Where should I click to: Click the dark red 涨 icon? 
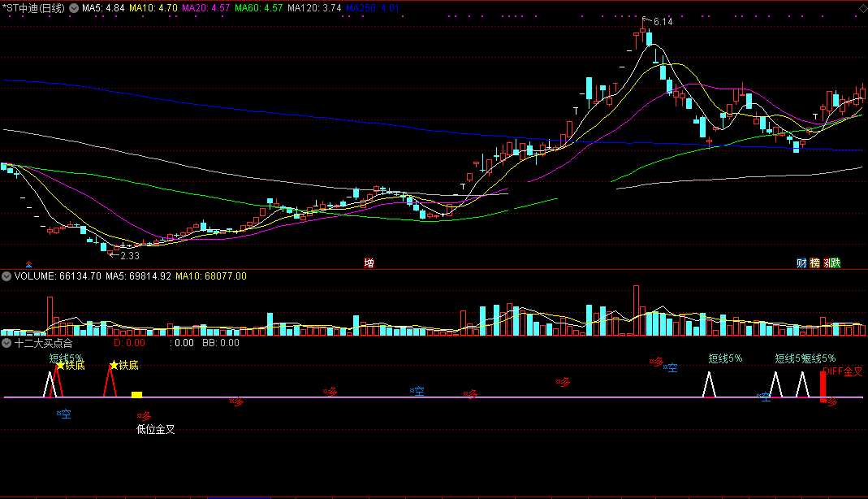pos(827,263)
